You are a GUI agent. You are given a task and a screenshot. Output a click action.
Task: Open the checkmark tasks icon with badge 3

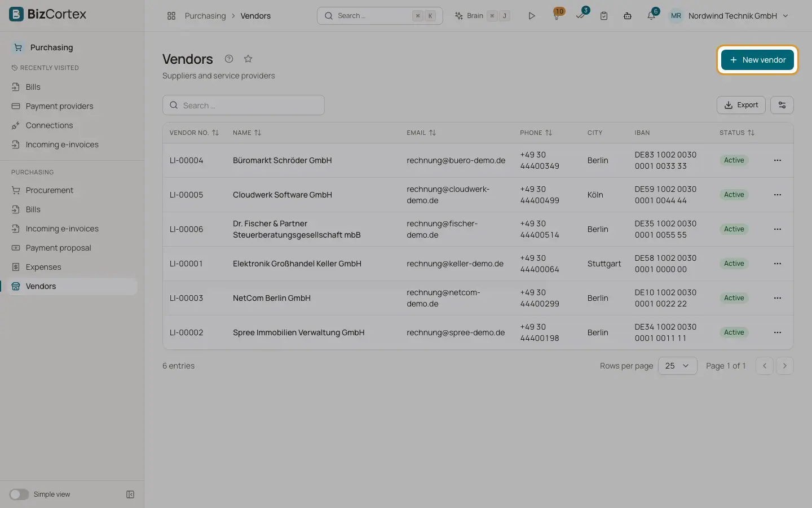(581, 15)
